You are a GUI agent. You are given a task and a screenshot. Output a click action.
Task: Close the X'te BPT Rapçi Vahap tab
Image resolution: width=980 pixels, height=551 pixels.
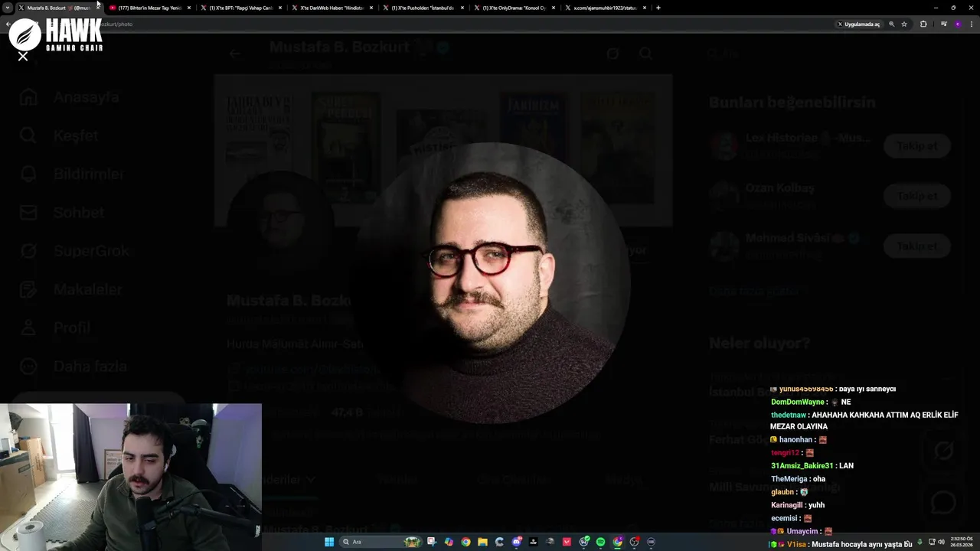280,8
